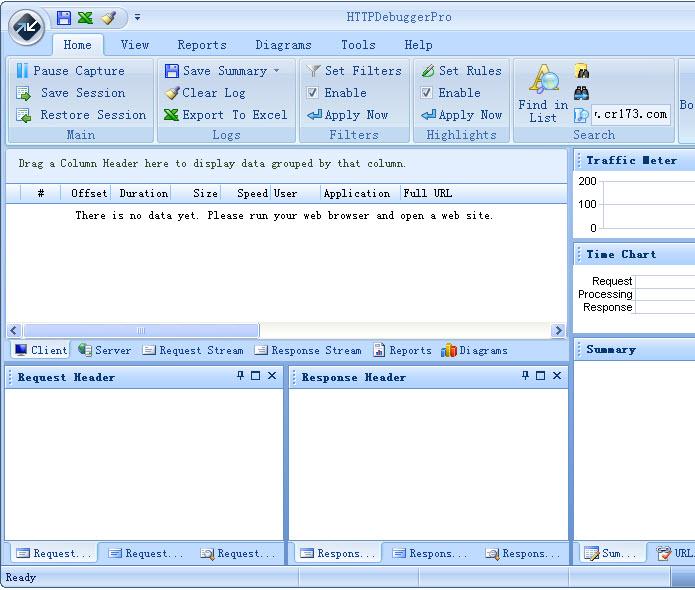The width and height of the screenshot is (695, 590).
Task: Close the Response Header panel
Action: click(x=557, y=376)
